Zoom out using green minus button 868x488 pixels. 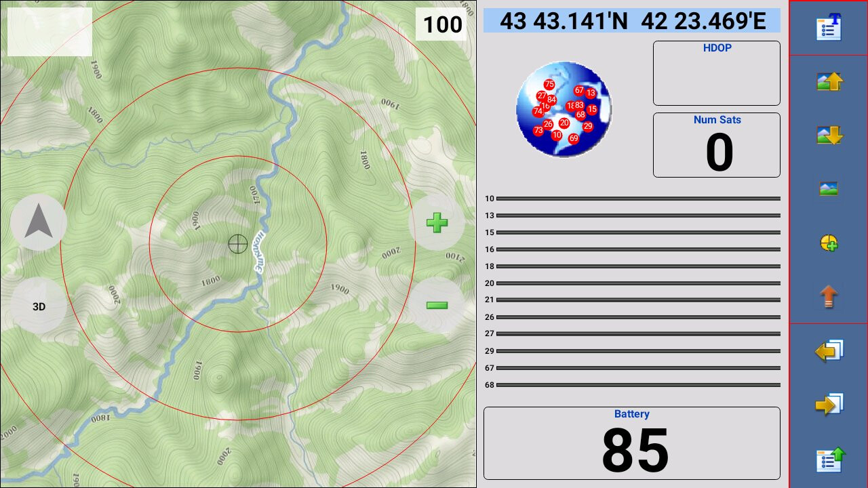(x=437, y=305)
